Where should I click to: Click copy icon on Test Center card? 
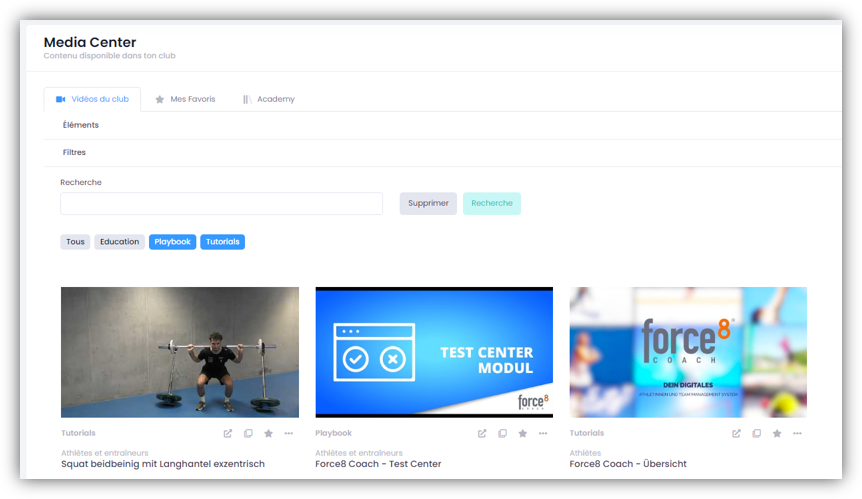click(x=502, y=433)
